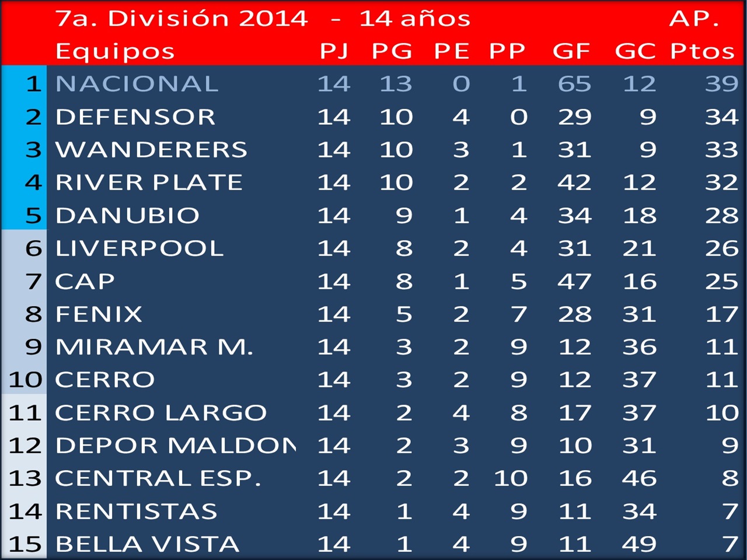Click the 7a. División 2014 title
The image size is (747, 560).
[181, 19]
